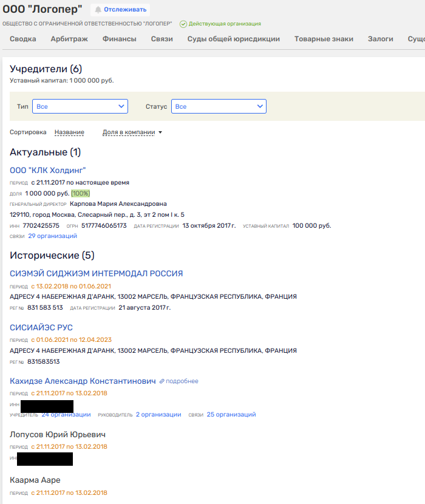Viewport: 425px width, 504px height.
Task: Click the Каарма Ааре name
Action: coord(35,480)
